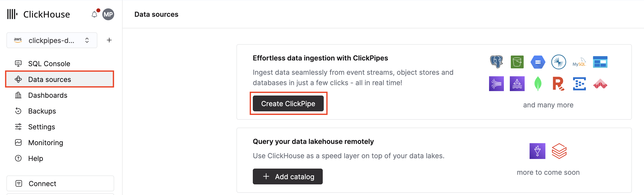Click the purple Amazon Kinesis icon
Viewport: 644px width, 195px height.
point(496,84)
